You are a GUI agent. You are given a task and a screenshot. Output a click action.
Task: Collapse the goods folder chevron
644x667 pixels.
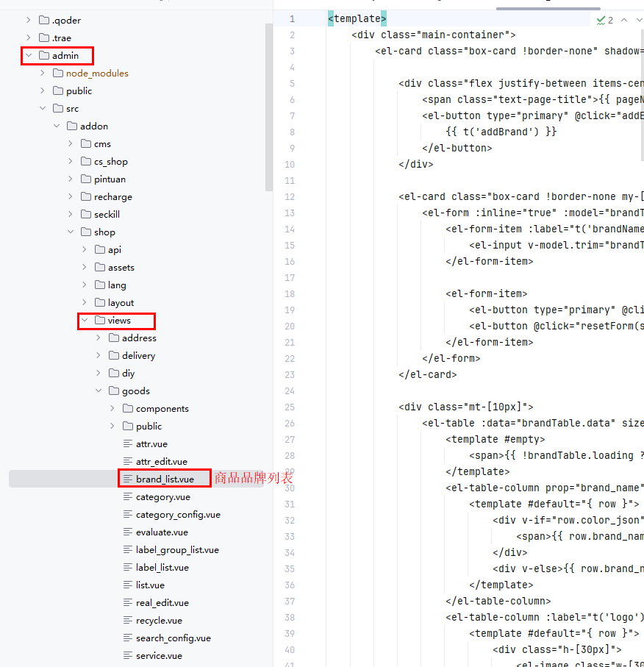click(x=99, y=391)
